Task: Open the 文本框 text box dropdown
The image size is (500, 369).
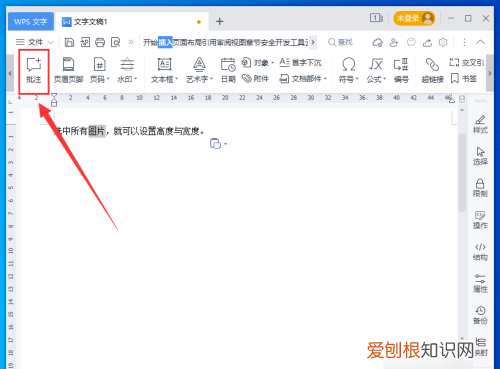Action: [x=165, y=71]
